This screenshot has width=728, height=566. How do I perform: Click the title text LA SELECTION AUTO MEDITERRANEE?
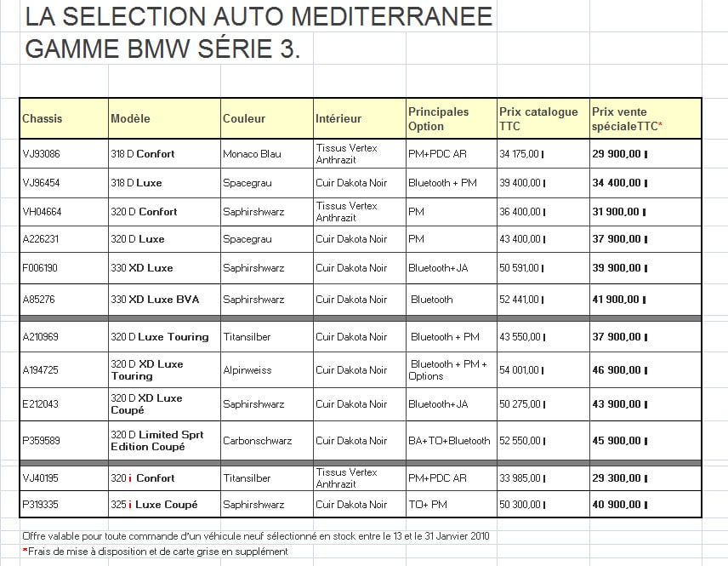(258, 17)
